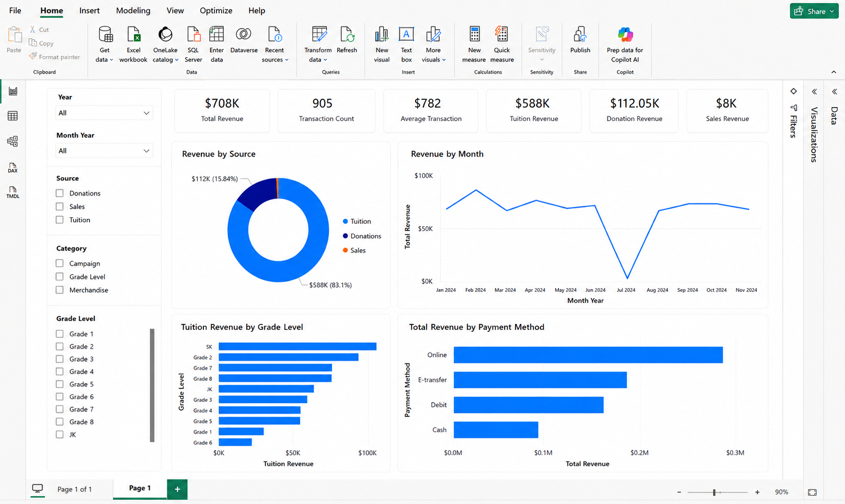This screenshot has width=845, height=504.
Task: Open DAX query view
Action: point(13,167)
